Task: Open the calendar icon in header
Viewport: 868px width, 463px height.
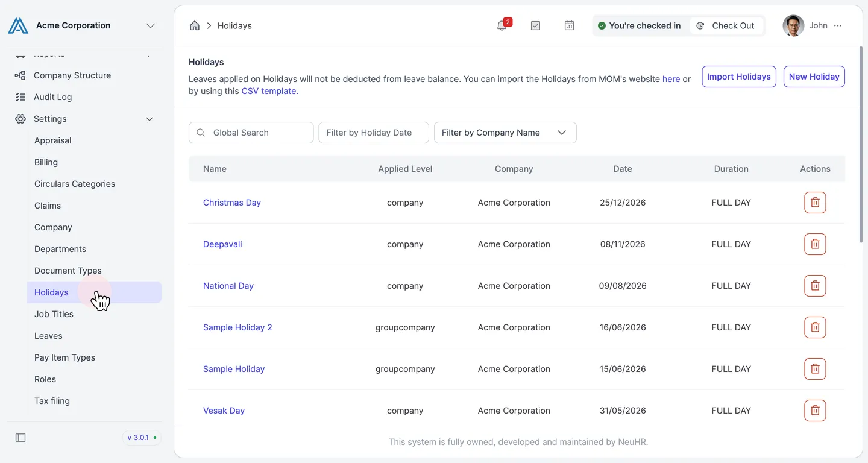Action: click(569, 25)
